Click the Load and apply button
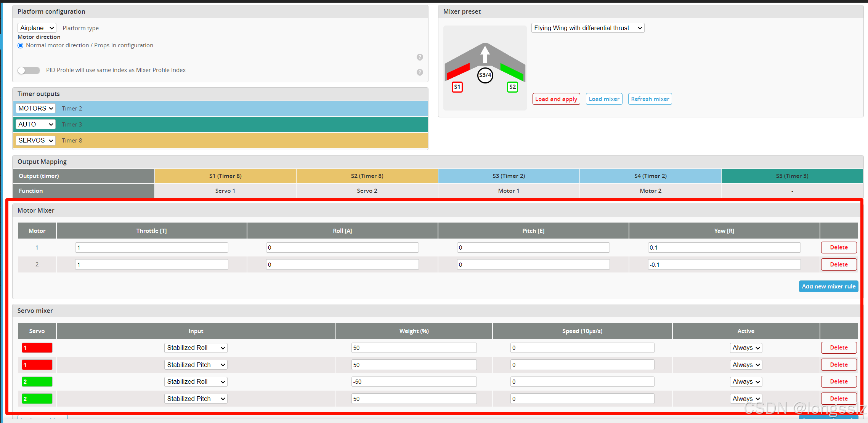Screen dimensions: 868x423 (556, 99)
